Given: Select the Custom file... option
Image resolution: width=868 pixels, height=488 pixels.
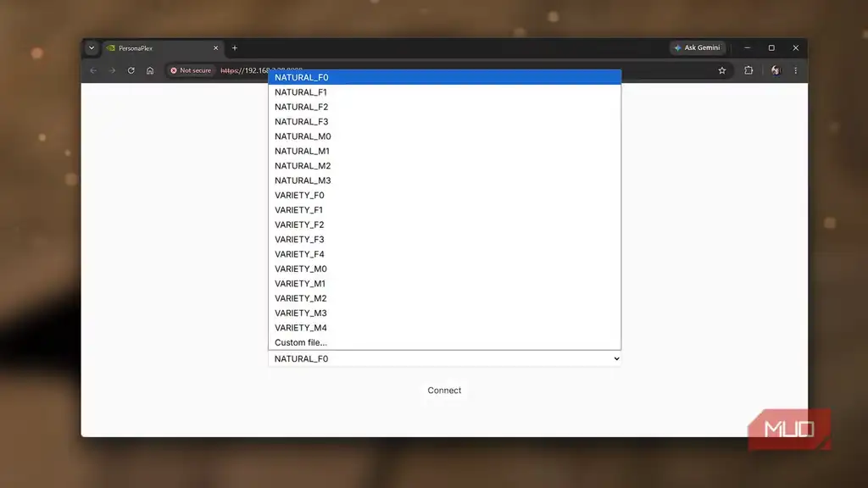Looking at the screenshot, I should (444, 342).
